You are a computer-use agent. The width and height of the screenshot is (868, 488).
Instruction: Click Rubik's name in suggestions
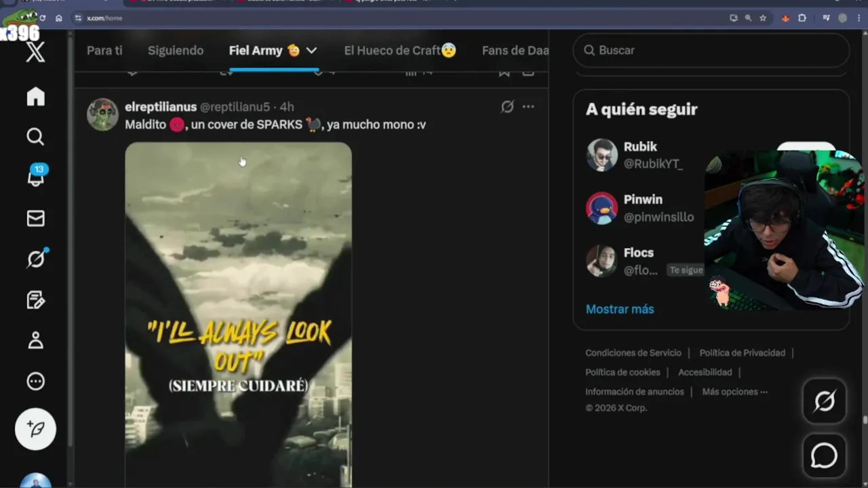[640, 146]
